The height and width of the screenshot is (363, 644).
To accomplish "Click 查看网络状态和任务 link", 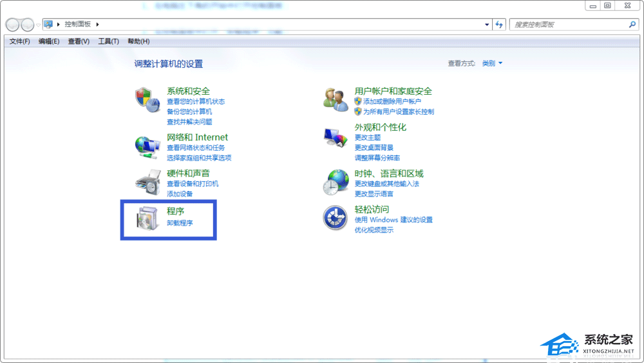I will 196,148.
